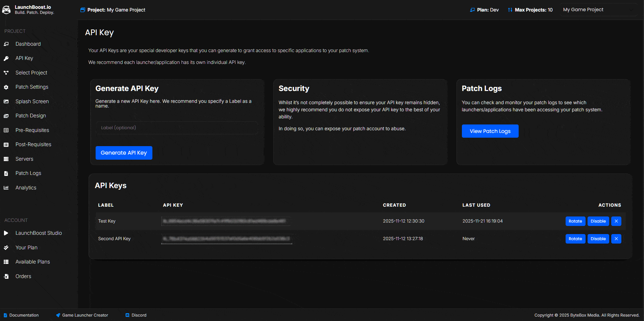The image size is (644, 321).
Task: Click the Patch Logs document icon in sidebar
Action: tap(6, 173)
